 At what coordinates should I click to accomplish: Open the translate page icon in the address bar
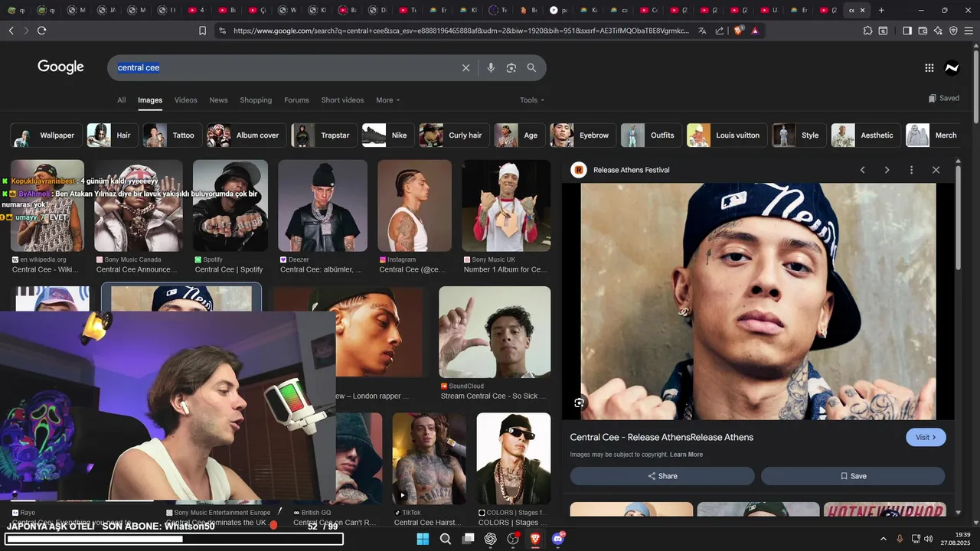click(702, 31)
